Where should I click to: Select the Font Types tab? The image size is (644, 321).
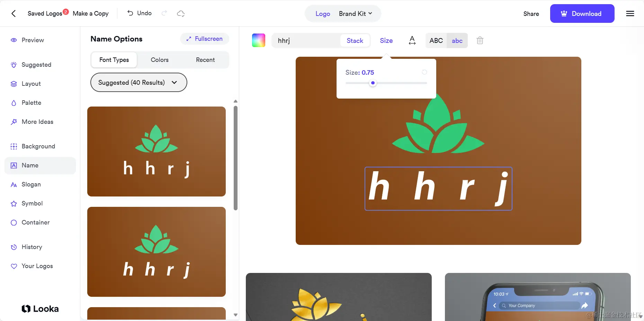pos(114,60)
